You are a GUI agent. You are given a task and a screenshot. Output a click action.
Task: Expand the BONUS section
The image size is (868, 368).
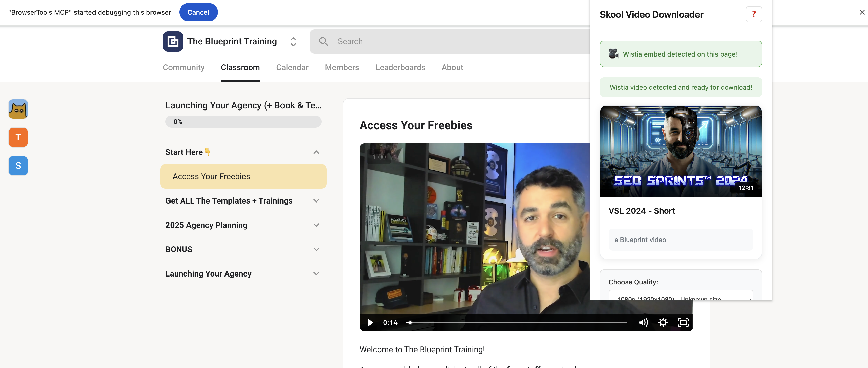[316, 249]
